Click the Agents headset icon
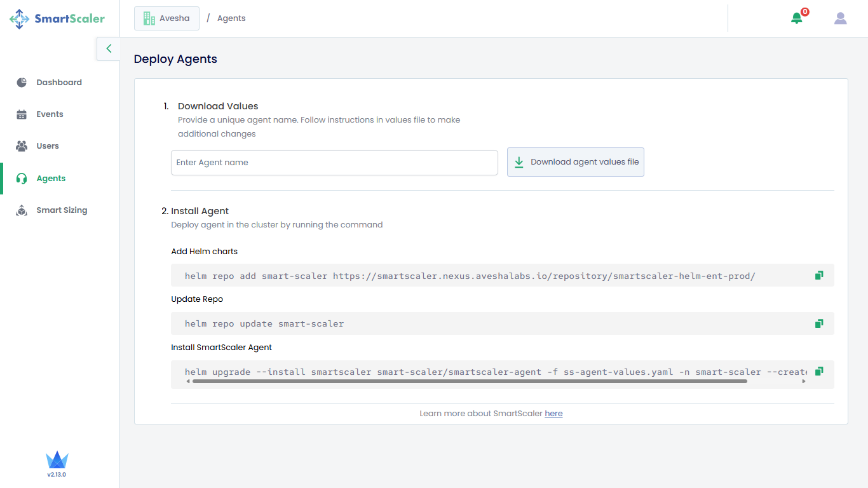 [22, 179]
